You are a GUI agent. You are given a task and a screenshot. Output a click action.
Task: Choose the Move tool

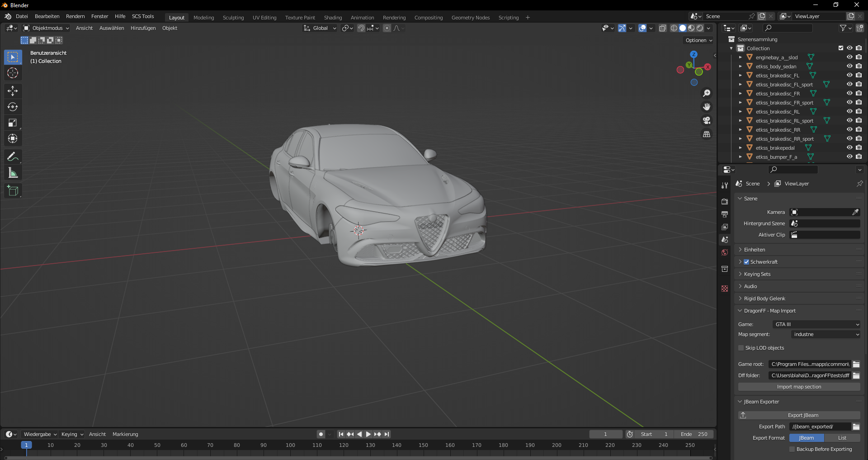coord(13,91)
